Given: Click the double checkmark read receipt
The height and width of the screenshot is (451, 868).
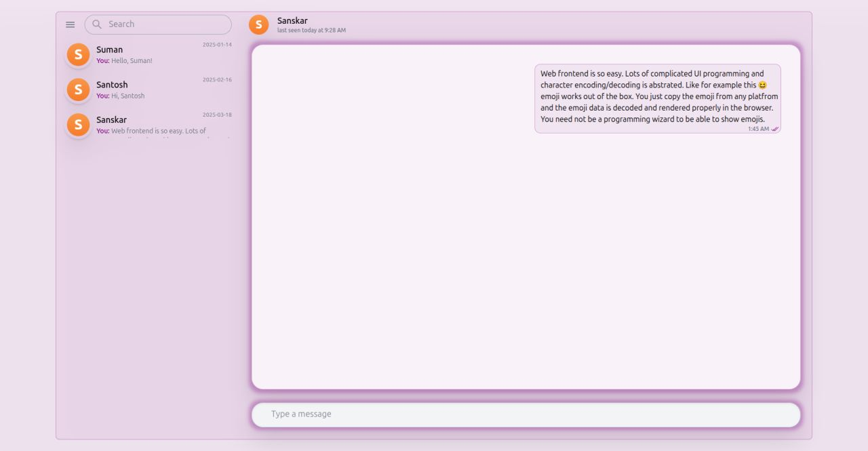Looking at the screenshot, I should point(774,128).
